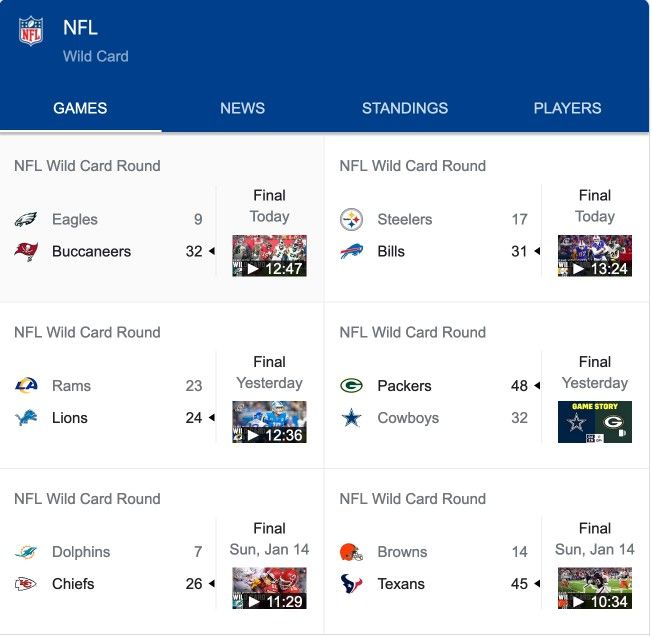Click the Dolphins team name
652x636 pixels.
(x=81, y=552)
